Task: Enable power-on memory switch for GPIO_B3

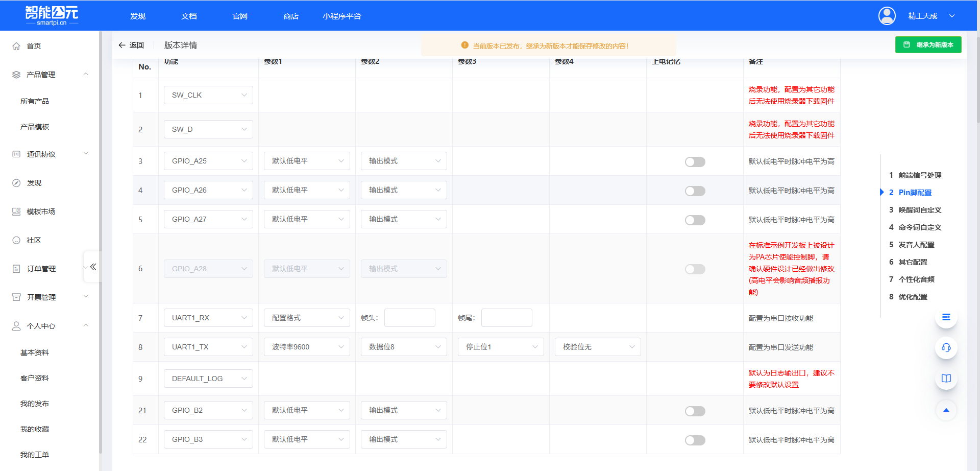Action: click(695, 440)
